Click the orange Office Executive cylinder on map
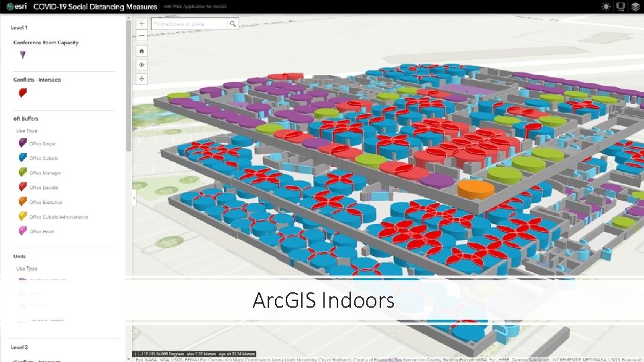 click(x=476, y=190)
